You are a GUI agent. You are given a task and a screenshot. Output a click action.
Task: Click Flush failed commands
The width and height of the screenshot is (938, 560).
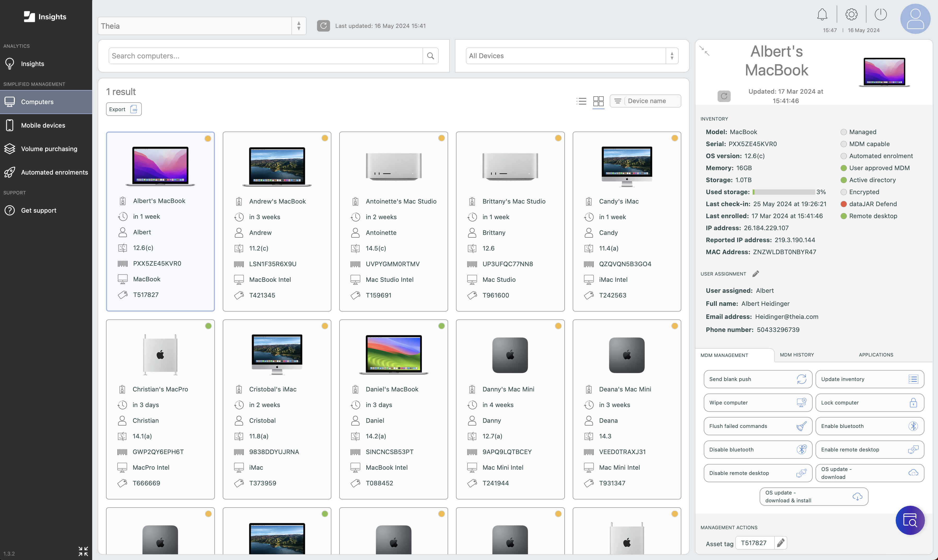pyautogui.click(x=758, y=426)
